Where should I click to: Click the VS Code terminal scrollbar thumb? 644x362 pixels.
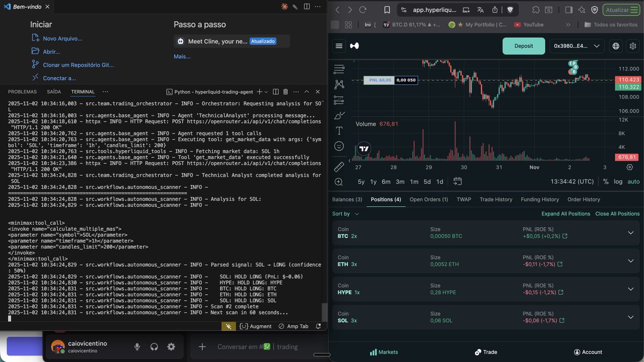tap(324, 312)
